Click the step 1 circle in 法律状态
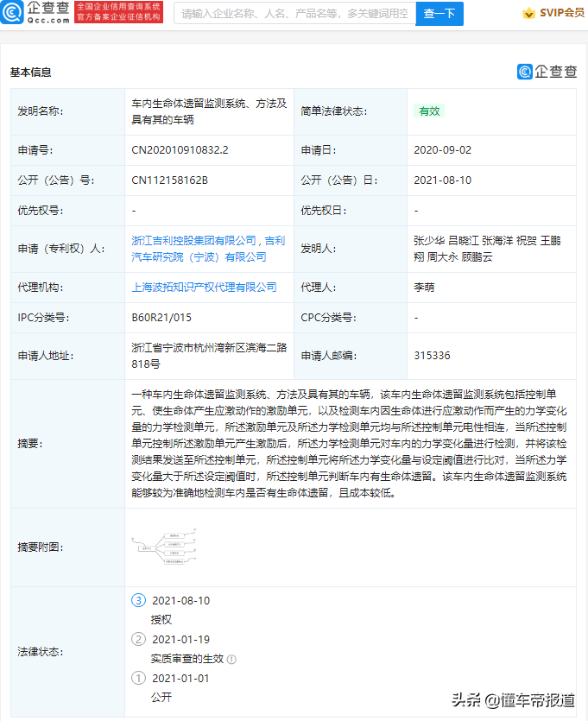 pyautogui.click(x=138, y=678)
